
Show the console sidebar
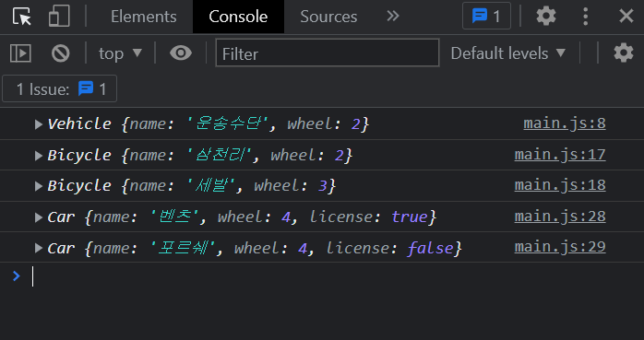point(20,53)
